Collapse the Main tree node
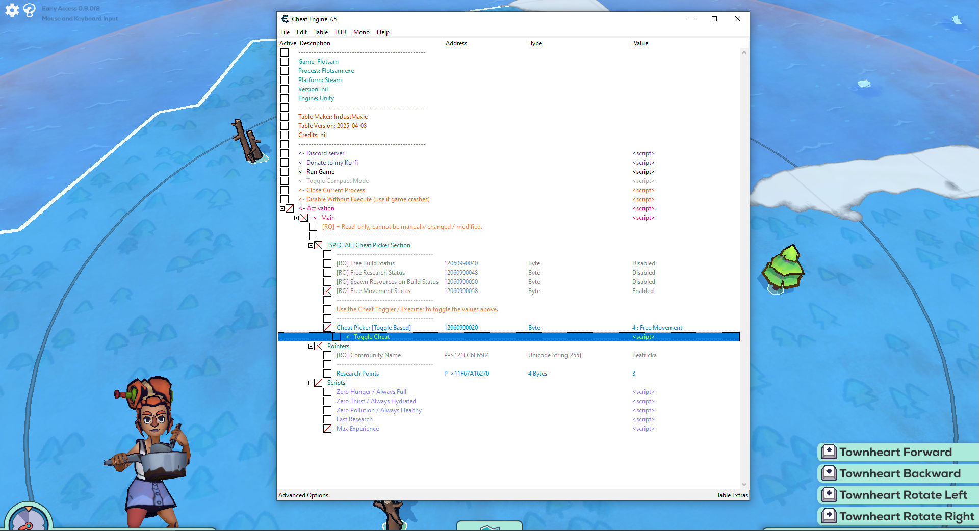 pos(297,218)
